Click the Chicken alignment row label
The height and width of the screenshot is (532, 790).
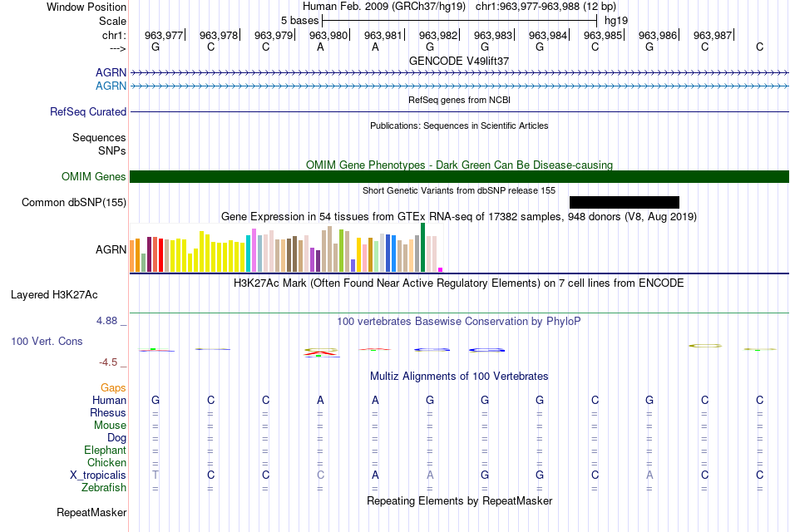pyautogui.click(x=106, y=462)
